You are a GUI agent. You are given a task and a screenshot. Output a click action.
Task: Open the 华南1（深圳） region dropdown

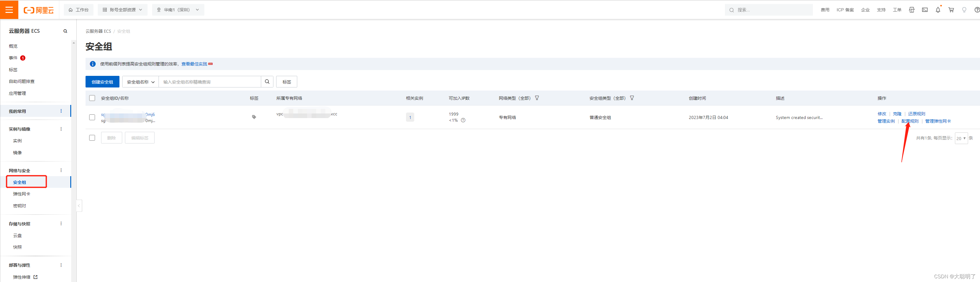click(x=178, y=10)
